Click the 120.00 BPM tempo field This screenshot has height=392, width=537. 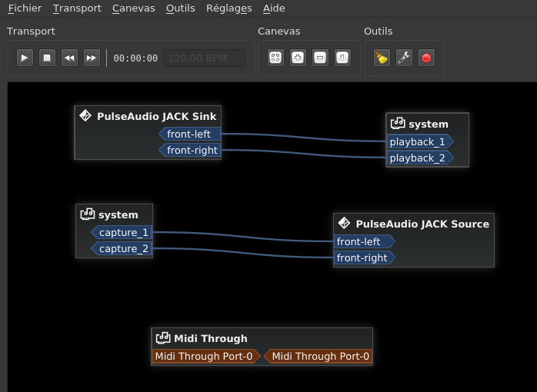pos(205,58)
